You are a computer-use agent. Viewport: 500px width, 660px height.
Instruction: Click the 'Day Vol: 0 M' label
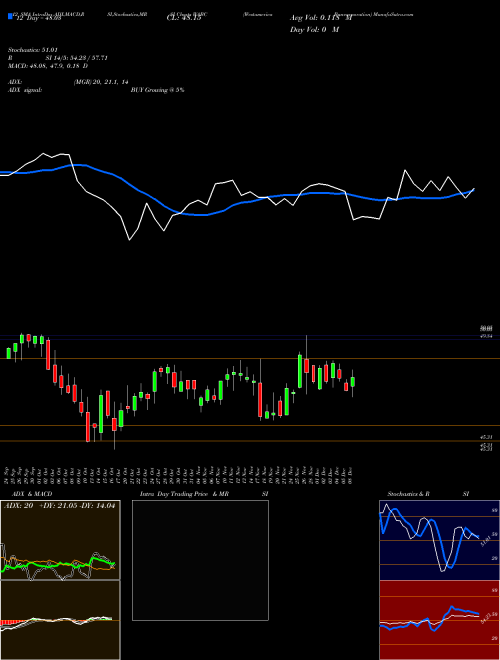[314, 29]
